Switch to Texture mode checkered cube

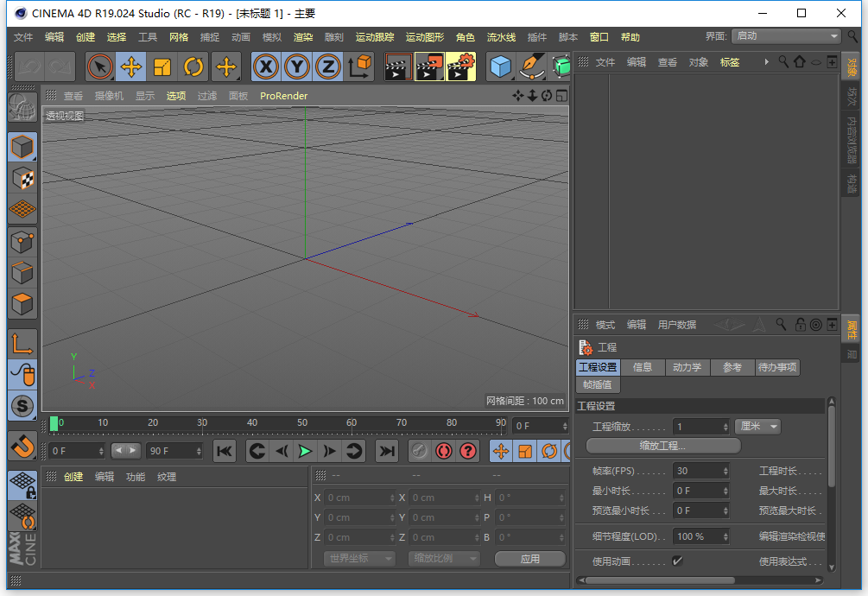(22, 178)
